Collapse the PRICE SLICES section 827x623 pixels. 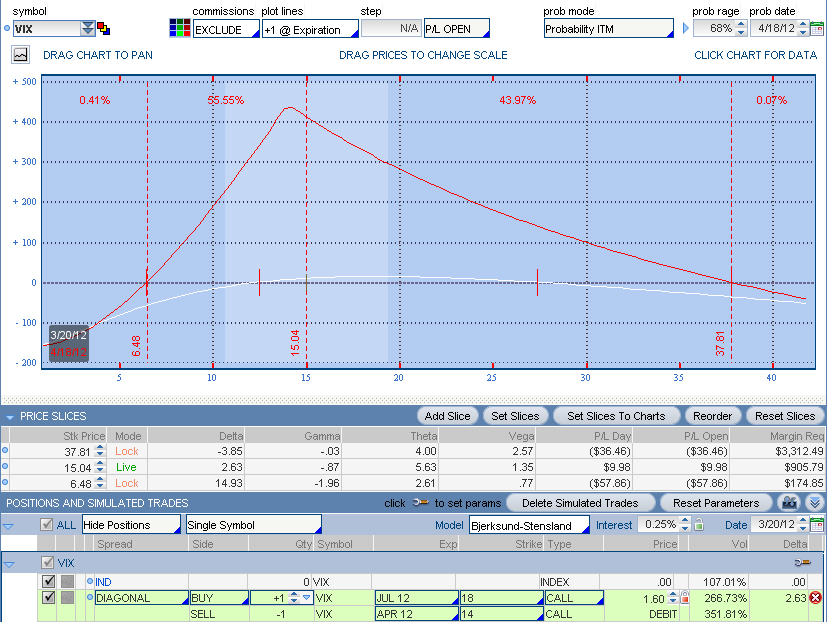click(x=10, y=416)
